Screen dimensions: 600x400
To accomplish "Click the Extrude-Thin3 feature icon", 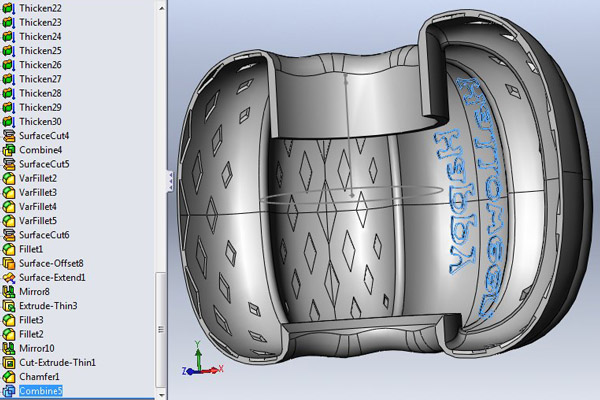I will tap(8, 305).
